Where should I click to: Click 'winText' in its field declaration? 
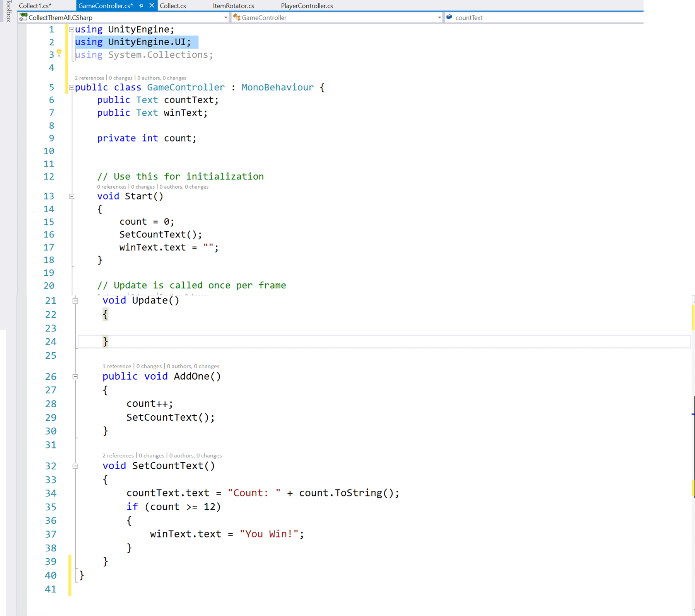(x=183, y=113)
